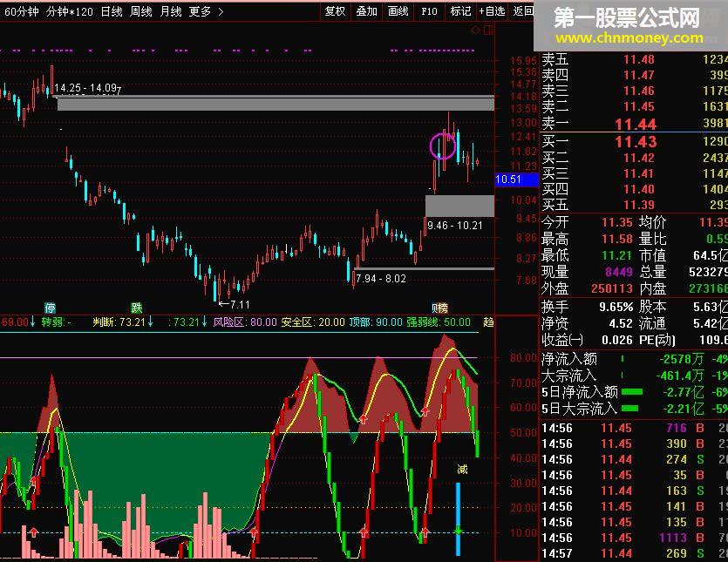Click the 净资 4.52 value
Image resolution: width=728 pixels, height=562 pixels.
pos(621,323)
